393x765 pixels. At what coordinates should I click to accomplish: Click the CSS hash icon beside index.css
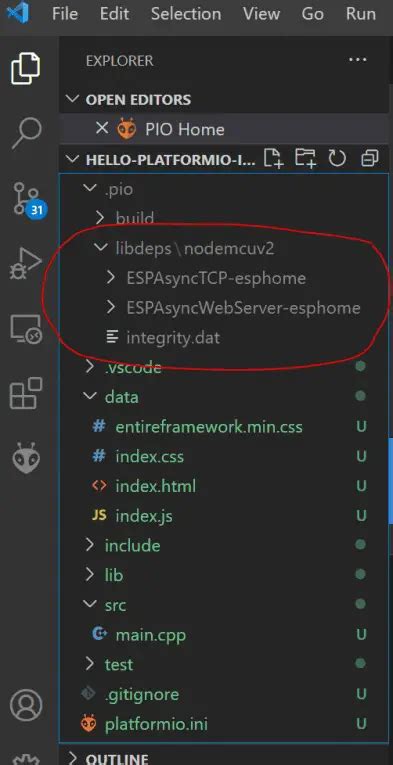98,457
